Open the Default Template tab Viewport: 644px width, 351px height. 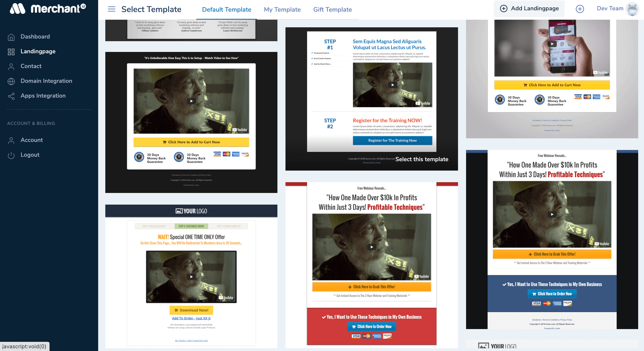pos(227,9)
